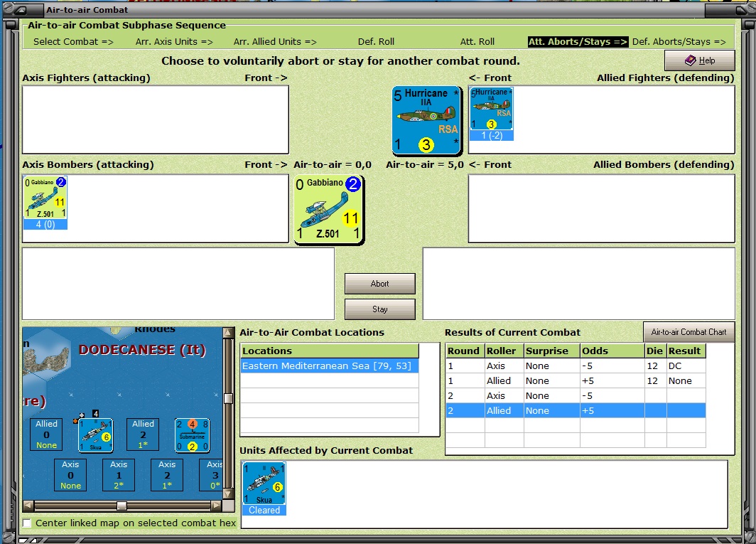Click the Skua counter on the map
The image size is (756, 544).
click(x=95, y=435)
